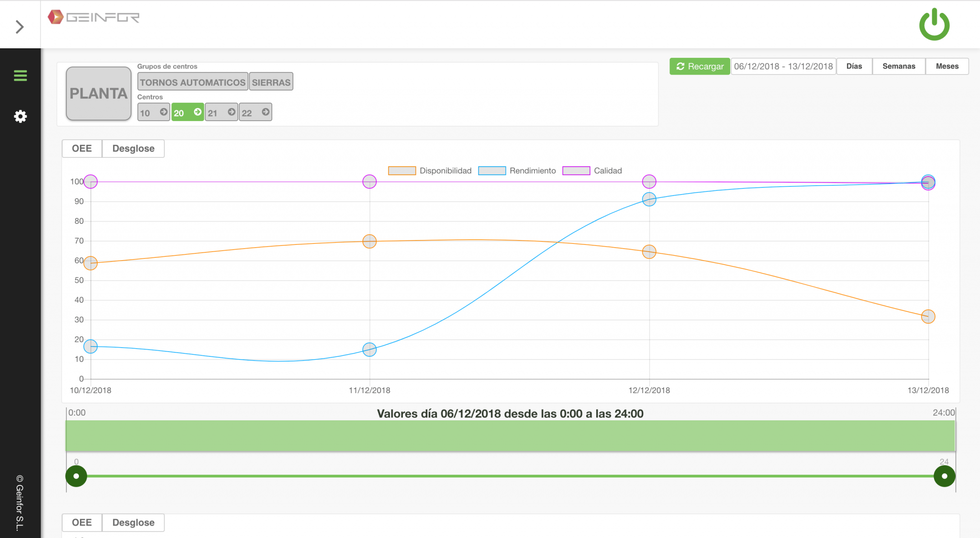Expand centro 21 with its arrow icon
980x538 pixels.
tap(232, 112)
